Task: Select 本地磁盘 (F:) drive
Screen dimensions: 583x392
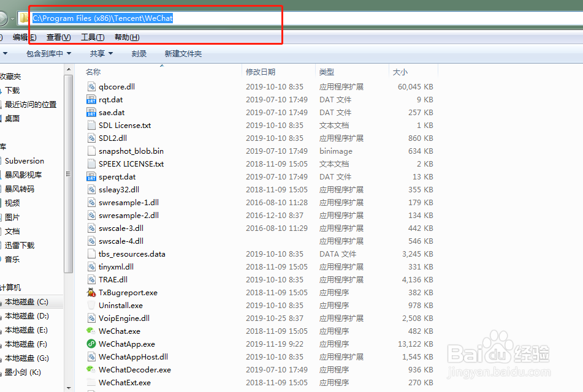Action: click(26, 344)
